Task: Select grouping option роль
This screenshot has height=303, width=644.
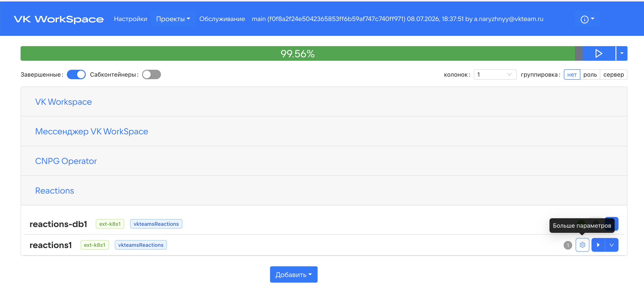Action: (590, 74)
